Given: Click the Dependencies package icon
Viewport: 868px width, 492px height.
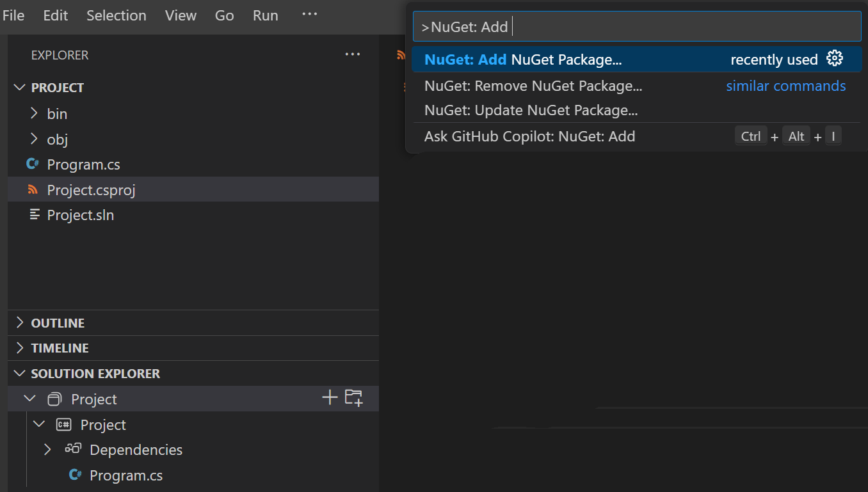Looking at the screenshot, I should coord(73,449).
